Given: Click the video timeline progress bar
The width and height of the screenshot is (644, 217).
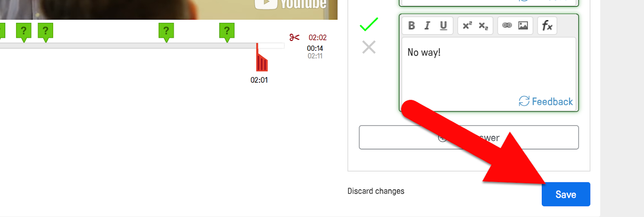Looking at the screenshot, I should coord(142,46).
